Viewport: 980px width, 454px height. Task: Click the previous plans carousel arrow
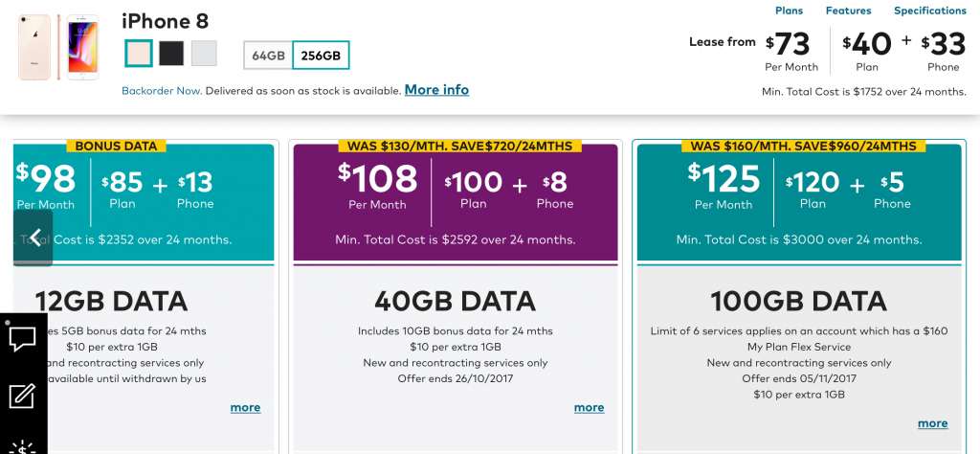point(33,238)
